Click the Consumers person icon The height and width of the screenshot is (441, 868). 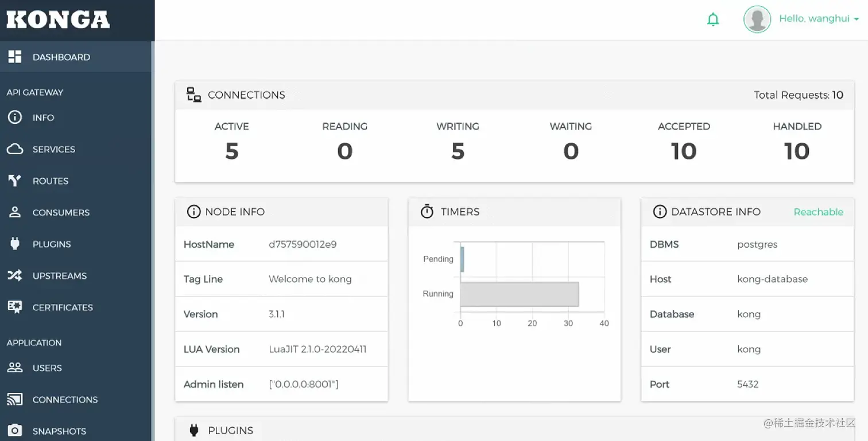pos(15,212)
